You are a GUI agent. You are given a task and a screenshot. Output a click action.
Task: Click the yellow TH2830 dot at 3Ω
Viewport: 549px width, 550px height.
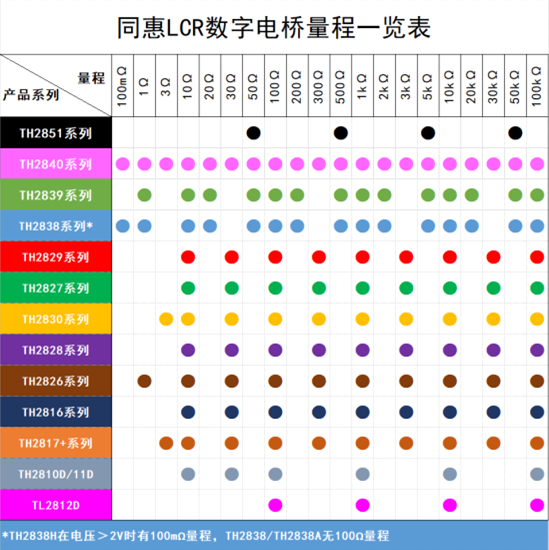click(166, 319)
